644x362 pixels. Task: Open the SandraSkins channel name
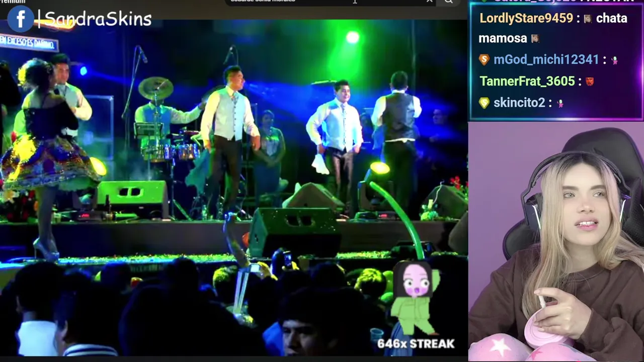(x=98, y=19)
